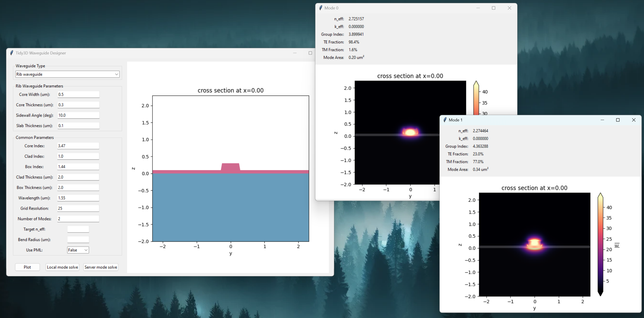
Task: Maximize the Mode 0 window
Action: [x=493, y=8]
